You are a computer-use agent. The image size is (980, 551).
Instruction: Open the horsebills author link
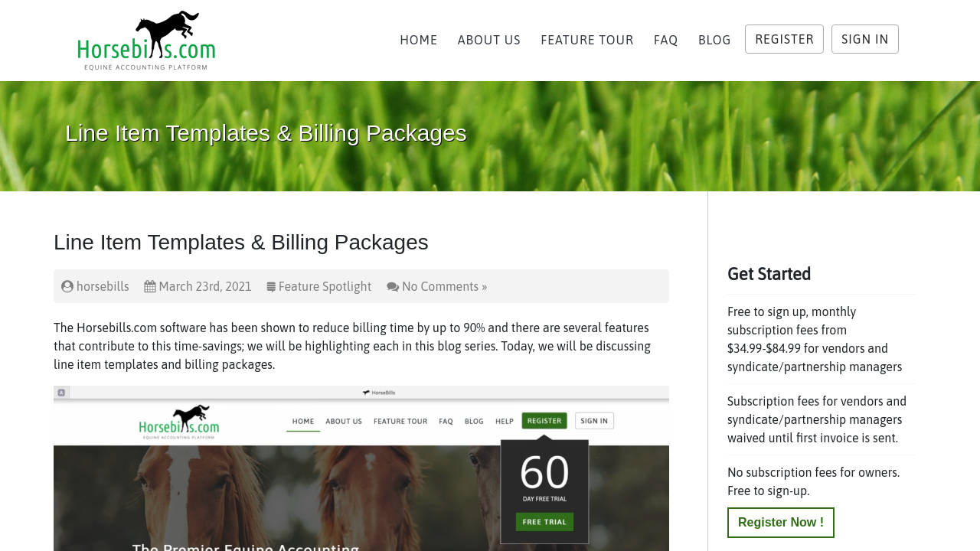click(103, 286)
